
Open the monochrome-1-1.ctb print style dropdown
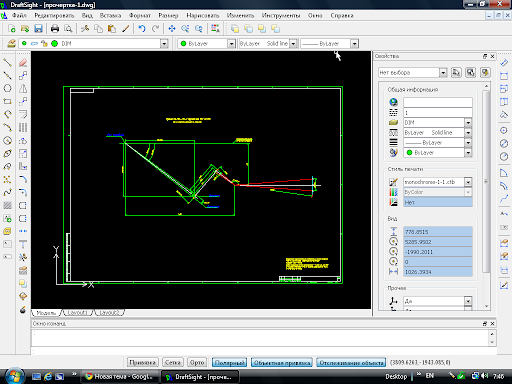coord(468,182)
